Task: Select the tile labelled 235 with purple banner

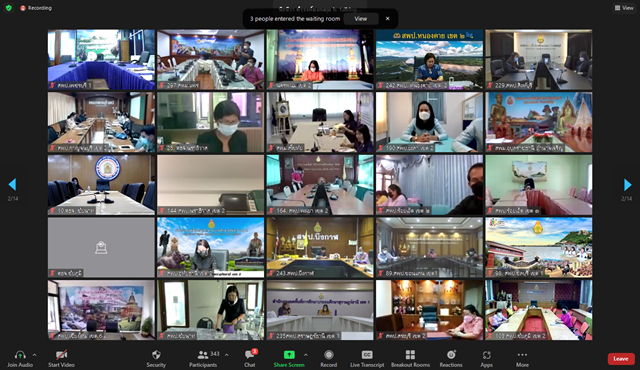Action: pos(320,310)
